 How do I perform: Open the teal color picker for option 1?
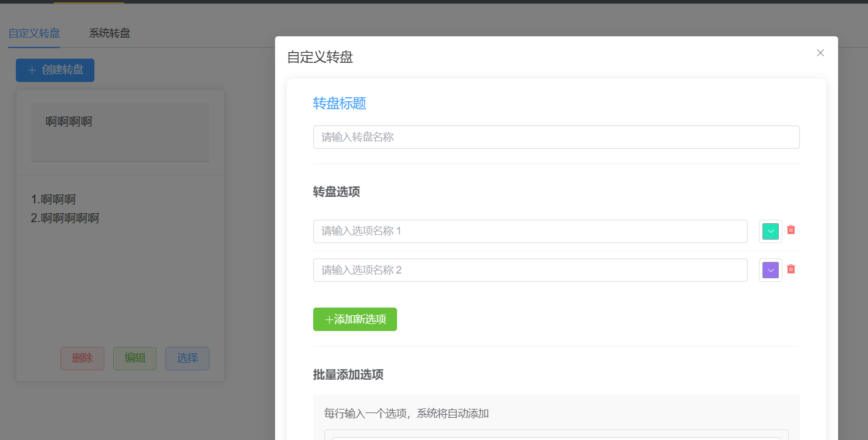pos(771,231)
